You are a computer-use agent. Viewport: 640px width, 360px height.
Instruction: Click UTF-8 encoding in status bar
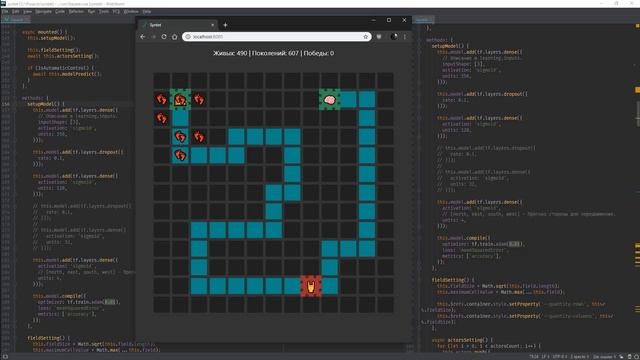tap(559, 357)
